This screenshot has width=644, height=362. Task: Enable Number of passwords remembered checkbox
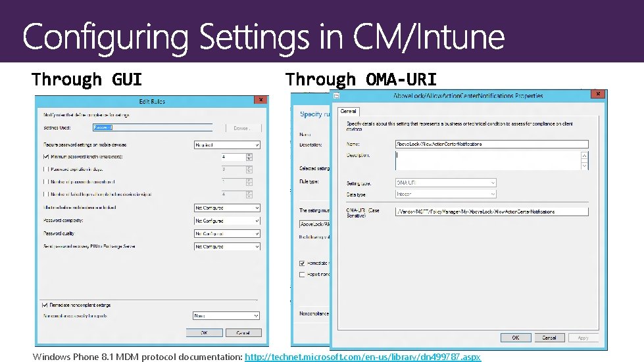click(x=46, y=181)
